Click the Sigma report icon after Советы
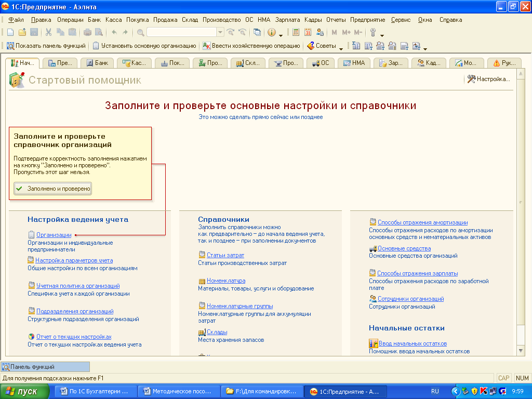The height and width of the screenshot is (399, 532). pyautogui.click(x=356, y=46)
